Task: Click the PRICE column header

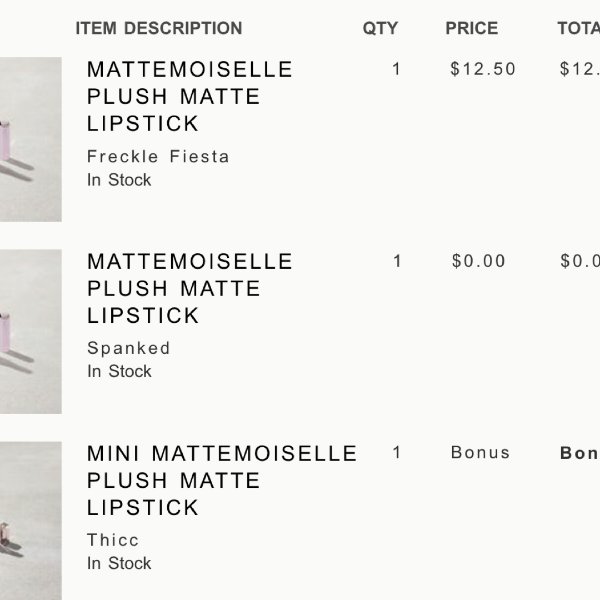Action: tap(472, 28)
